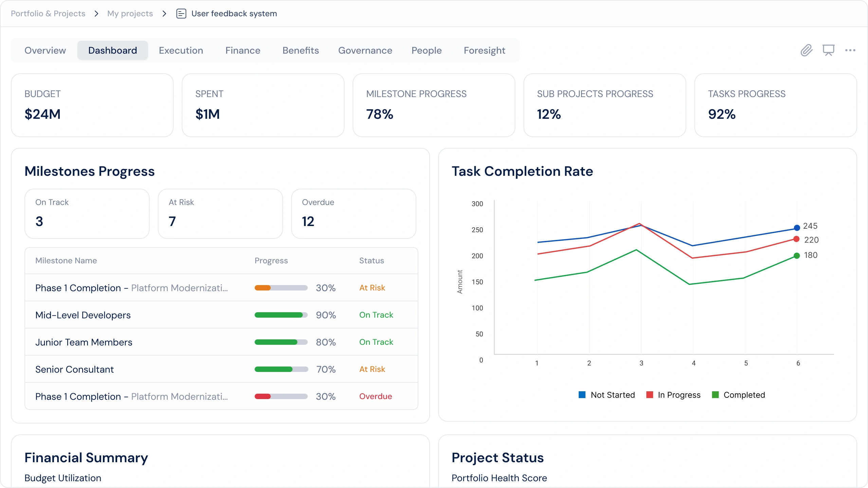Open the Foresight tab

tap(485, 50)
